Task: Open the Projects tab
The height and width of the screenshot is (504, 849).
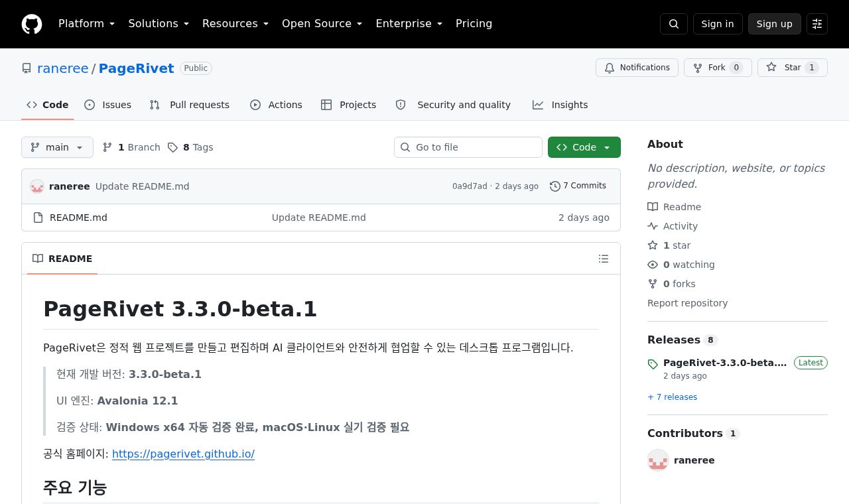Action: pyautogui.click(x=349, y=105)
